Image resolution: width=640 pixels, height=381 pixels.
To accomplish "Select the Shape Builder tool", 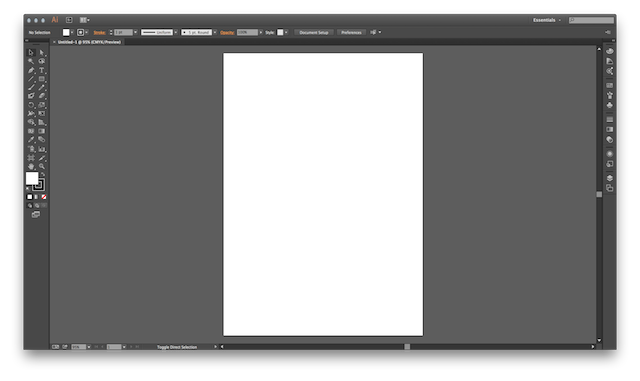I will pyautogui.click(x=31, y=122).
